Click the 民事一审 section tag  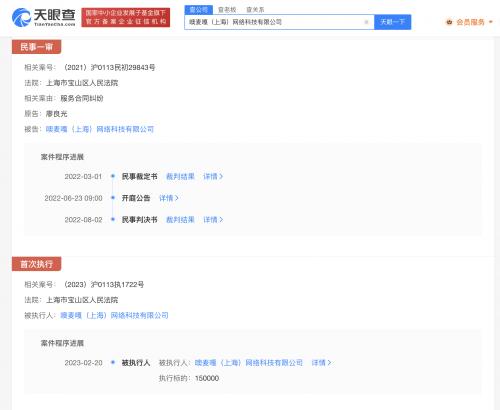click(36, 47)
